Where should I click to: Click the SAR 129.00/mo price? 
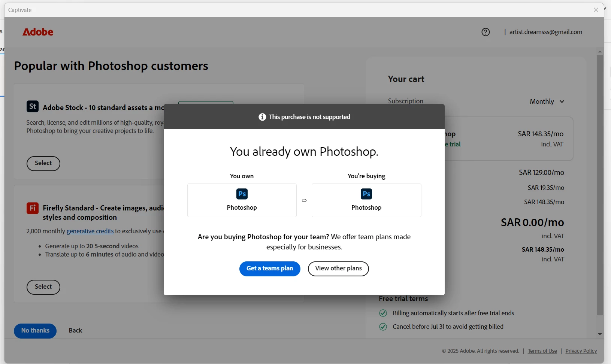point(541,173)
